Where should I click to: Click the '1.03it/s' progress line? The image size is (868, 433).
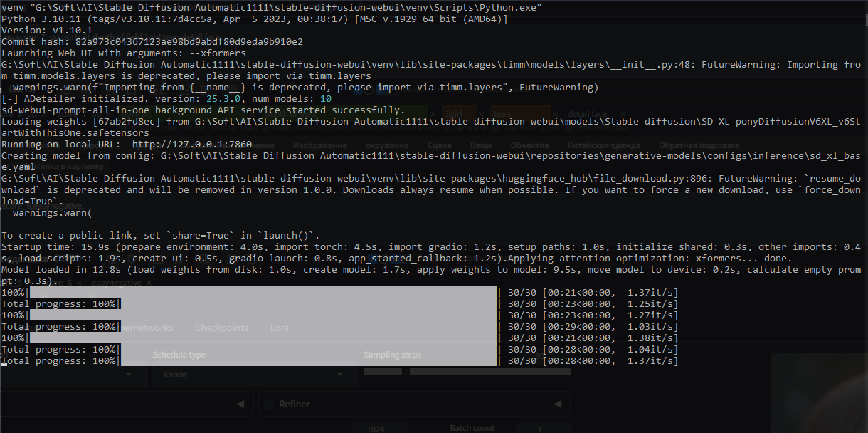tap(339, 327)
